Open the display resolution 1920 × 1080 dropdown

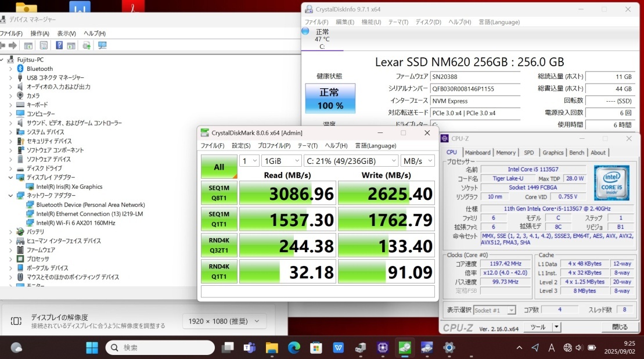click(224, 321)
